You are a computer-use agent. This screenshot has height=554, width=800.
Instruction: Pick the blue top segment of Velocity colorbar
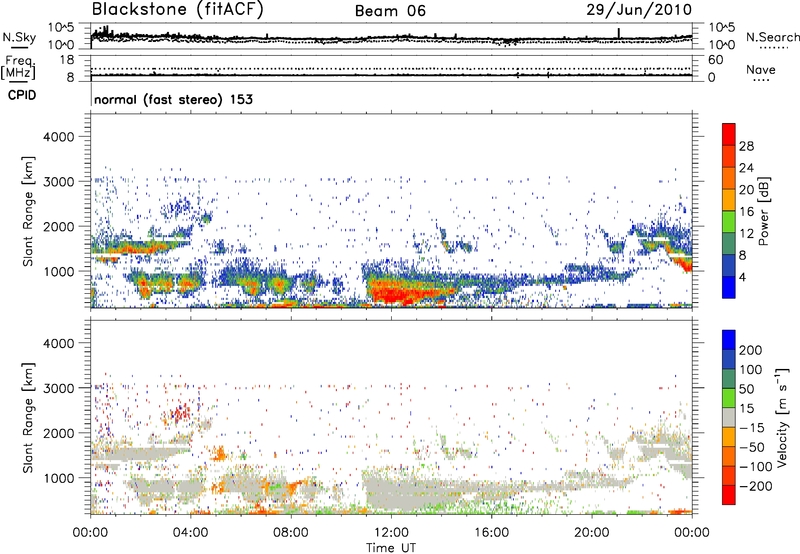point(729,339)
